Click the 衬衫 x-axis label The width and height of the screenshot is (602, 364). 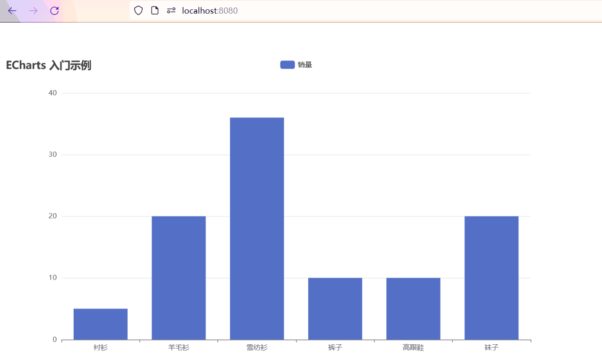tap(100, 348)
